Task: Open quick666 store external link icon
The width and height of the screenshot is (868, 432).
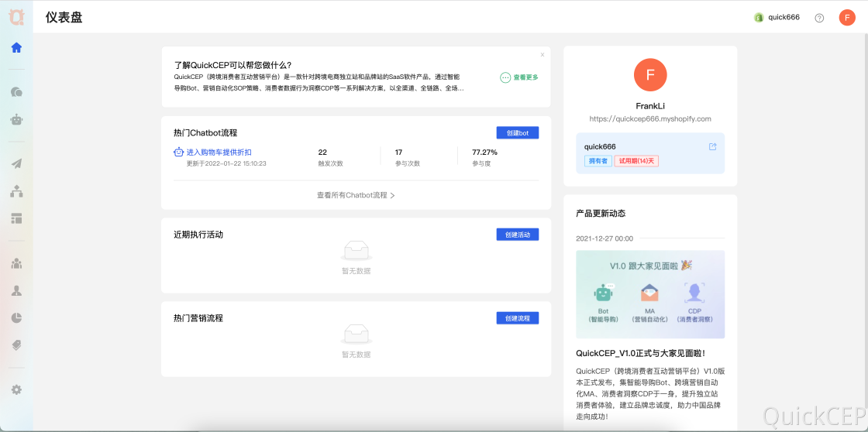Action: click(712, 146)
